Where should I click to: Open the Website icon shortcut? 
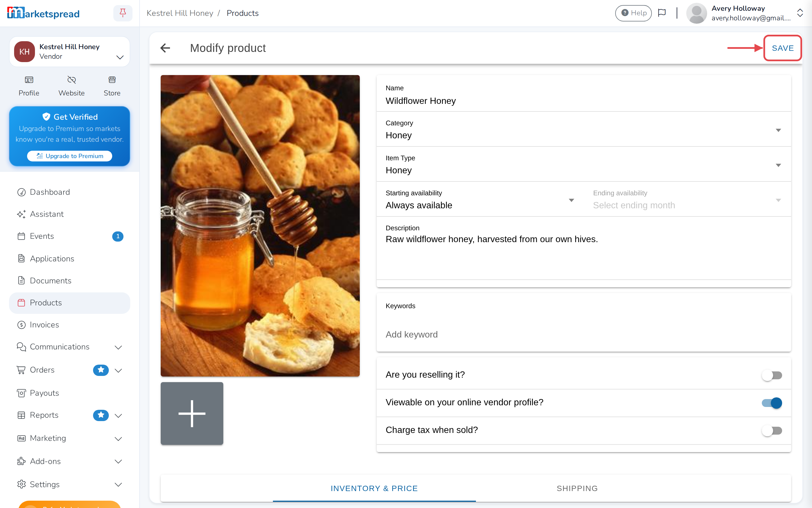tap(71, 86)
